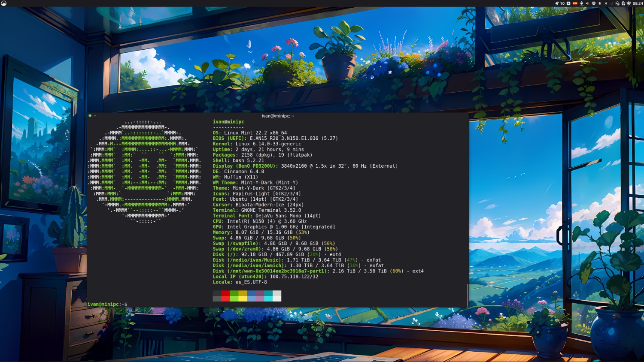
Task: Click the yellow color block in palette
Action: click(243, 296)
